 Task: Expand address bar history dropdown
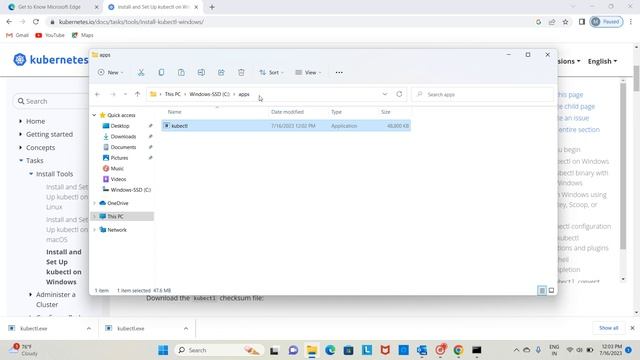tap(384, 94)
